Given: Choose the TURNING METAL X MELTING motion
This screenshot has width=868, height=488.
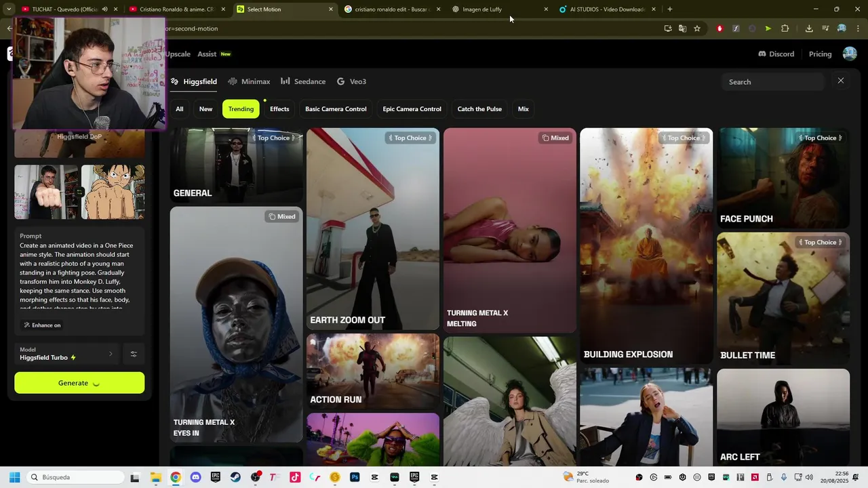Looking at the screenshot, I should tap(509, 230).
